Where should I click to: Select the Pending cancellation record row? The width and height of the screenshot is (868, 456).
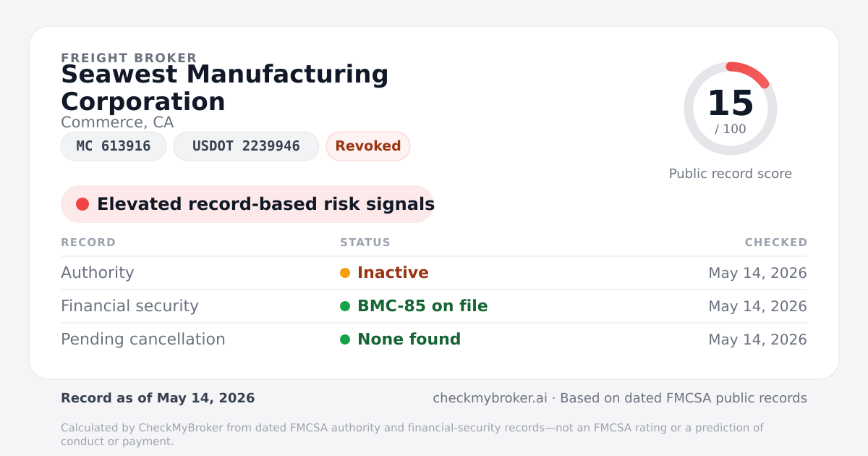(x=434, y=339)
